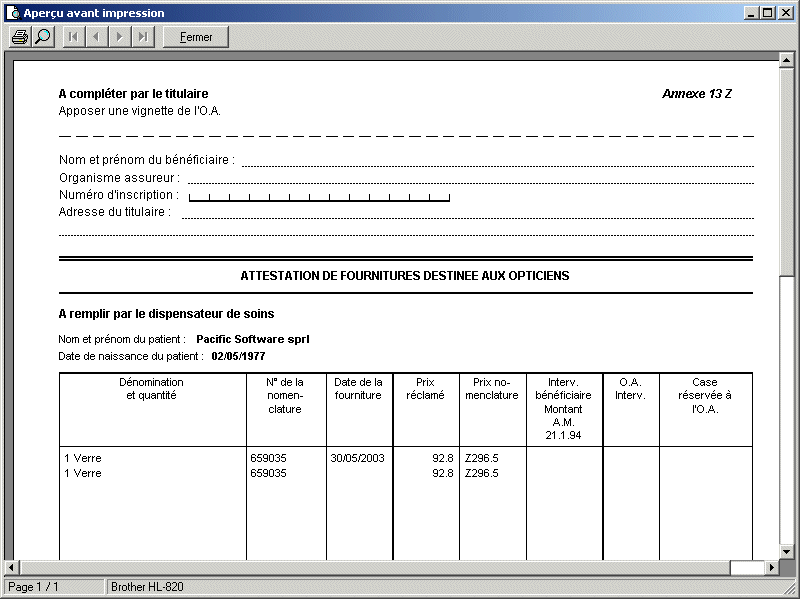Go to the first page
This screenshot has width=800, height=599.
(x=74, y=37)
